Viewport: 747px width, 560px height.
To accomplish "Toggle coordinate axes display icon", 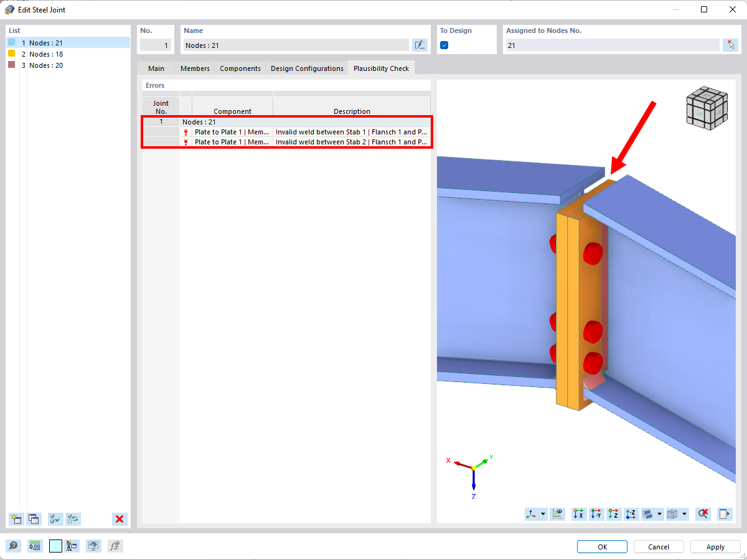I will 532,514.
